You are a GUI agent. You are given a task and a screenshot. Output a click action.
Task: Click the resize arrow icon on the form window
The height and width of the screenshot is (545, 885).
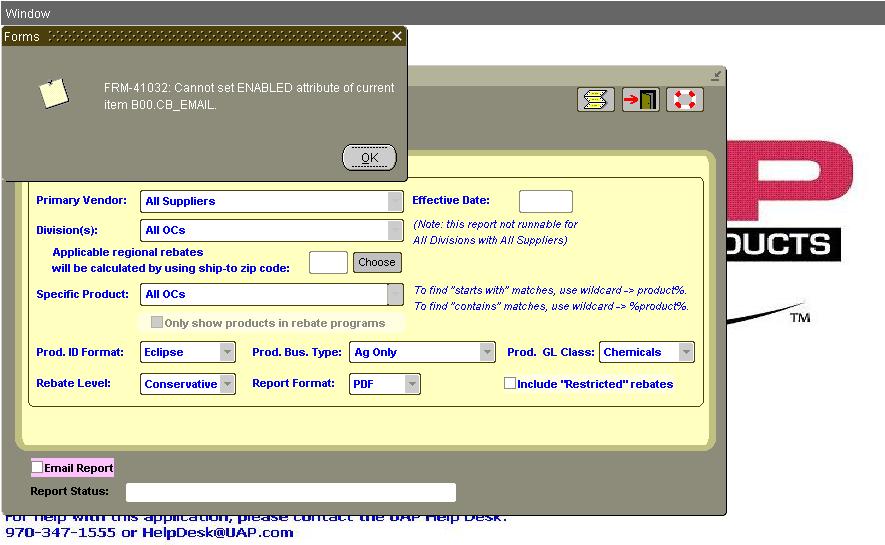click(716, 75)
